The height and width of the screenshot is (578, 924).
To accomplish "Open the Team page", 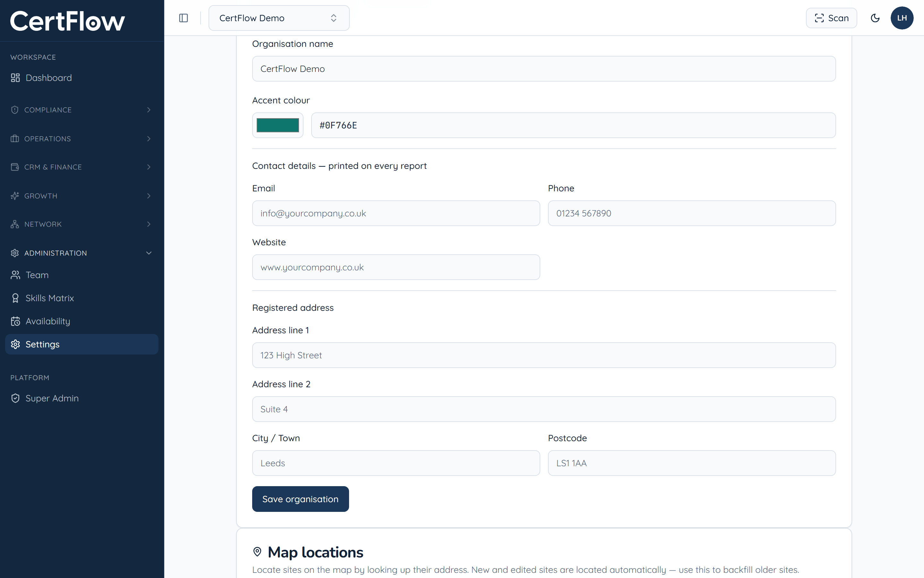I will click(82, 275).
